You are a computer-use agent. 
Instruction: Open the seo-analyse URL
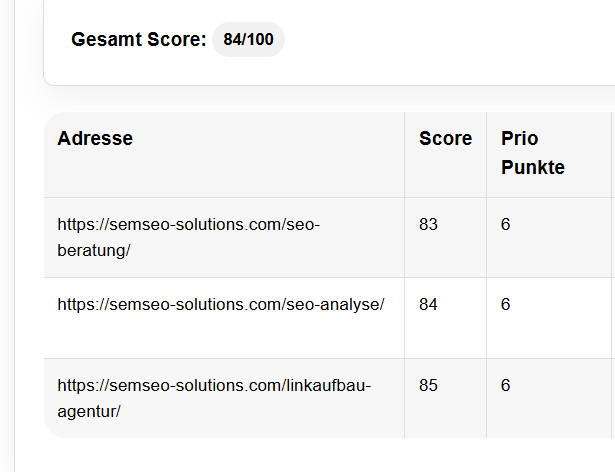pyautogui.click(x=221, y=305)
